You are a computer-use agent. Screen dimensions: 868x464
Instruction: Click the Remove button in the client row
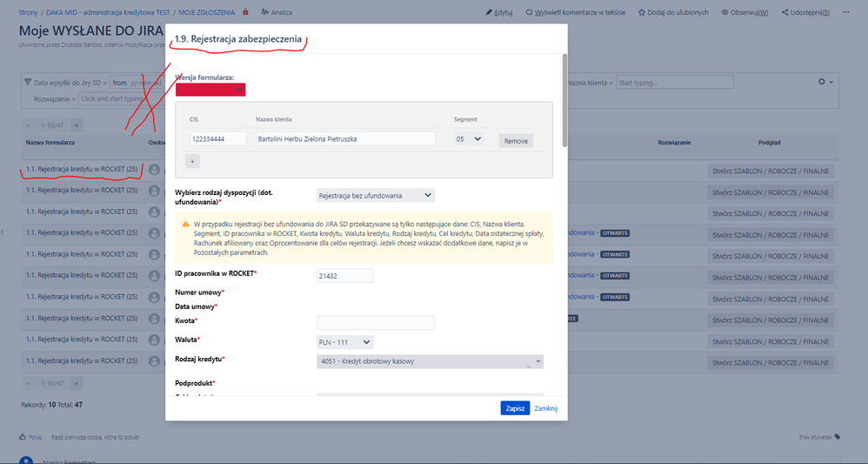point(516,141)
